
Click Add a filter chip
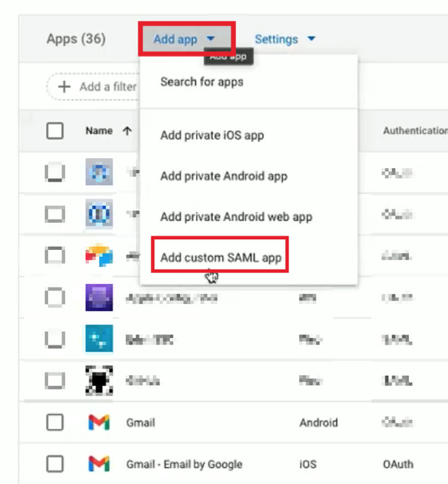click(x=93, y=87)
